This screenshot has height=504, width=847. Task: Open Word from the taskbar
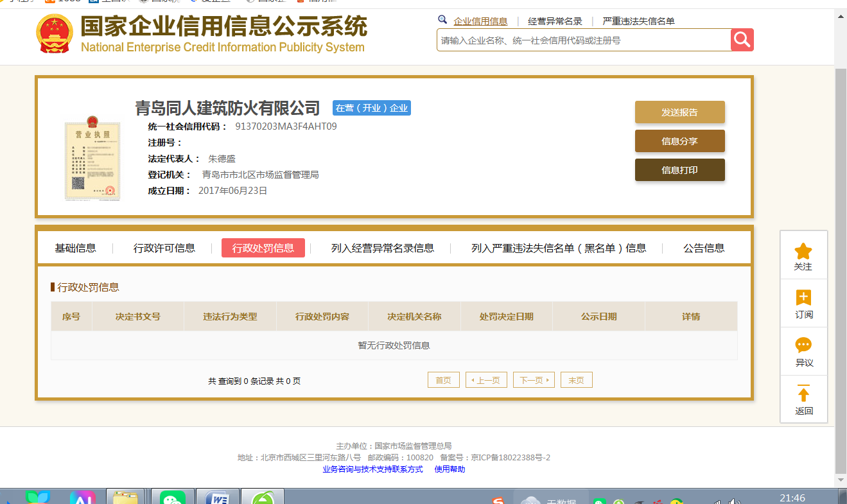click(x=218, y=498)
